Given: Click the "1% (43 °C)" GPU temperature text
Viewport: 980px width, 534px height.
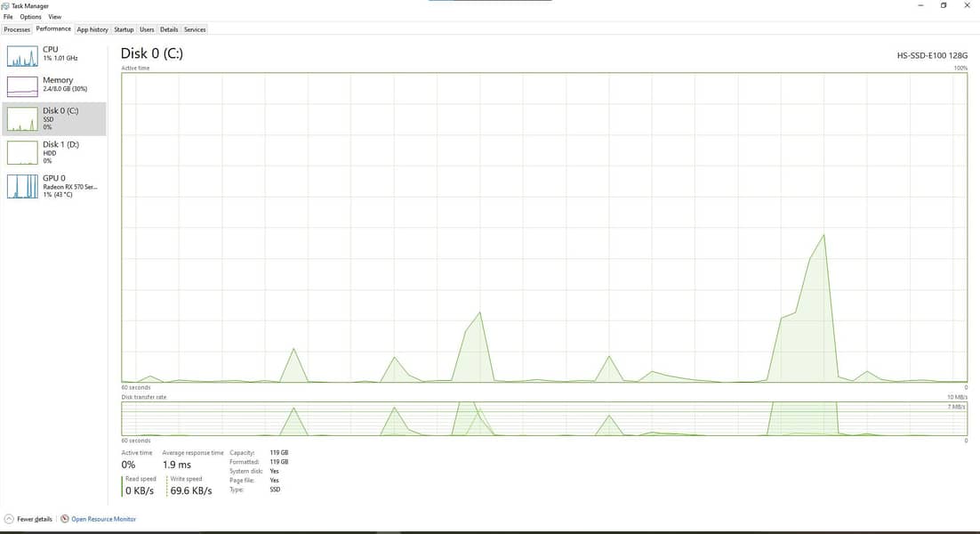Looking at the screenshot, I should [58, 195].
